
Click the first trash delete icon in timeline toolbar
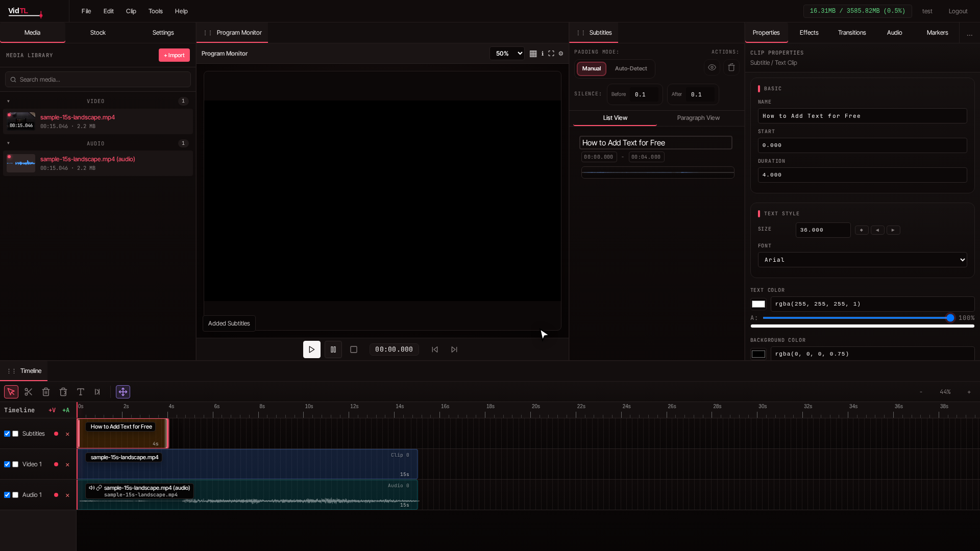tap(46, 392)
